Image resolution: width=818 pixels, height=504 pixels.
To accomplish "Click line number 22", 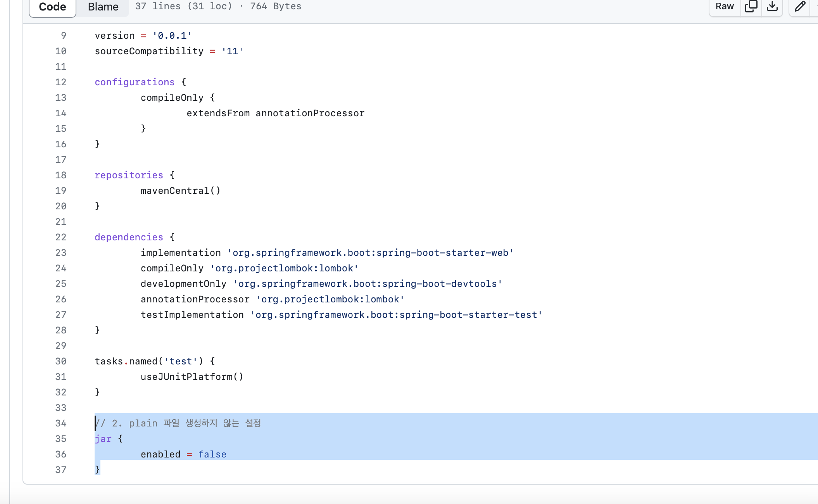I will pos(61,237).
